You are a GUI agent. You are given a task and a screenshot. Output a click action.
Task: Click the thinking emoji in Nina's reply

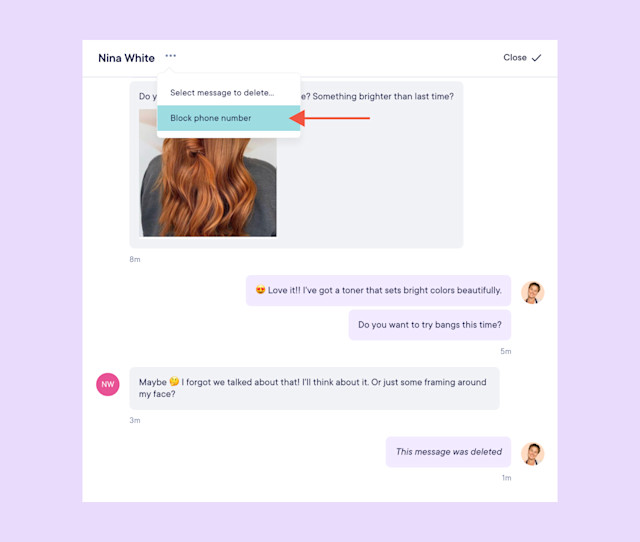[x=174, y=382]
